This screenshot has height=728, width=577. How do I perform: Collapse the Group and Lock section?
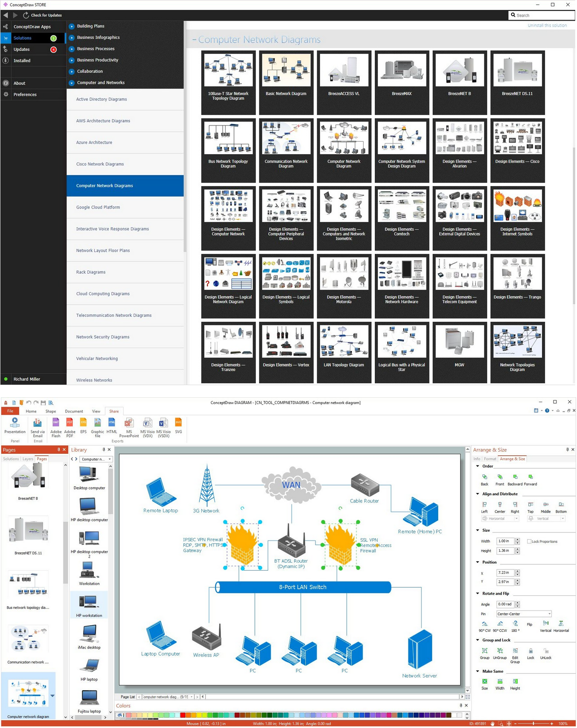(x=478, y=640)
